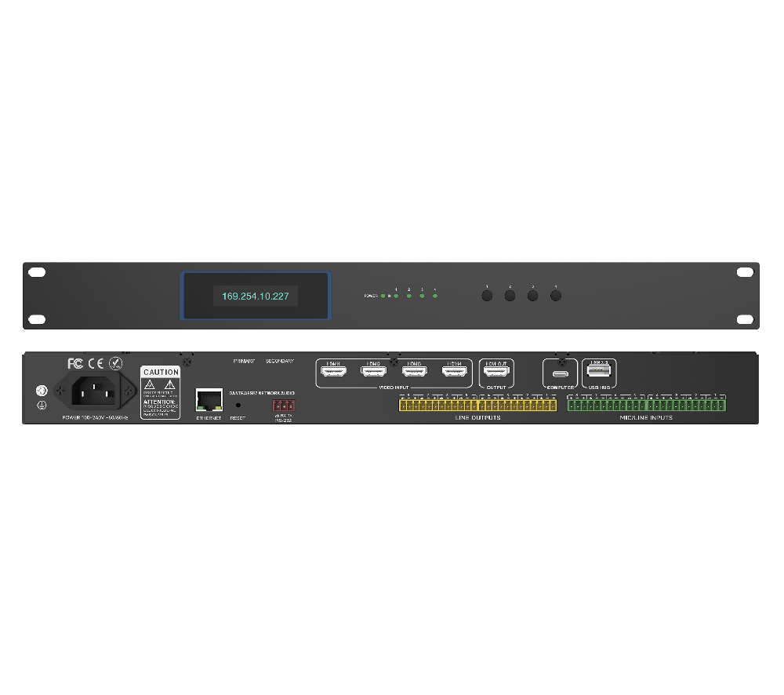This screenshot has width=784, height=695.
Task: Click the green MIC/LINE INPUTS terminal block
Action: point(646,405)
